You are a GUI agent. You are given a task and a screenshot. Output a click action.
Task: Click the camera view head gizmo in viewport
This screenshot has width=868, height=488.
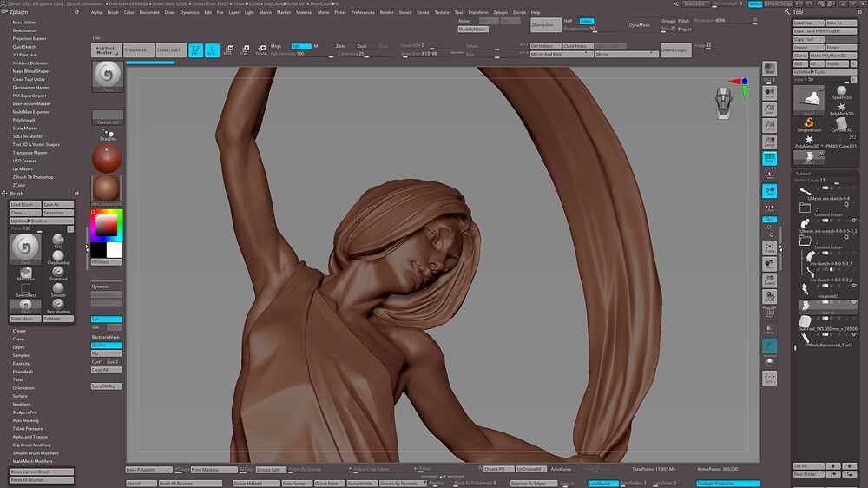coord(724,102)
